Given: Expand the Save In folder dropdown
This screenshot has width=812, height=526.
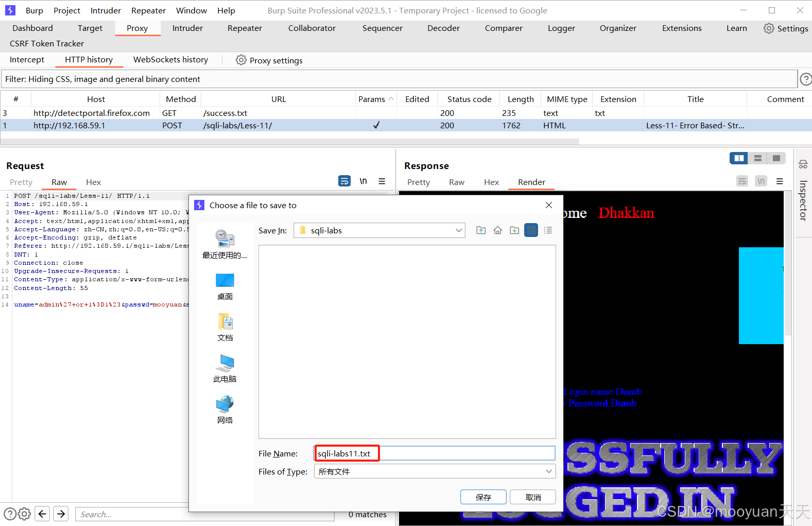Looking at the screenshot, I should click(458, 230).
